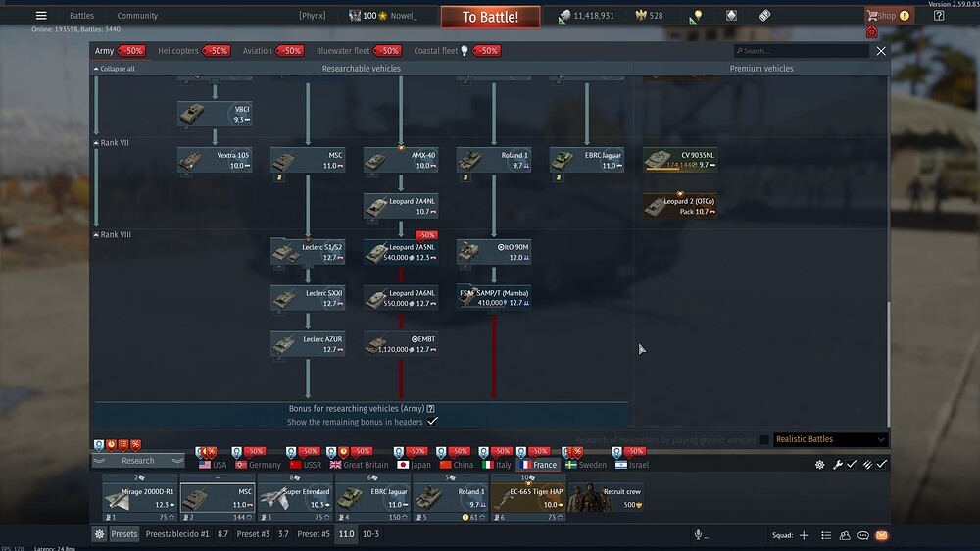Click the To Battle! button

click(x=491, y=17)
